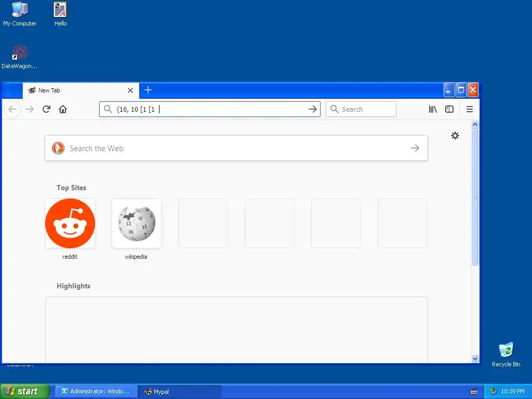
Task: Close the New Tab tab
Action: 130,90
